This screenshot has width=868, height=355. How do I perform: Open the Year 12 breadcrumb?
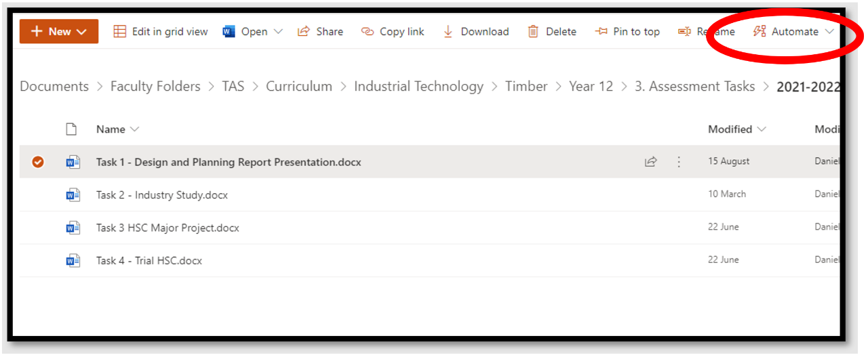(591, 86)
